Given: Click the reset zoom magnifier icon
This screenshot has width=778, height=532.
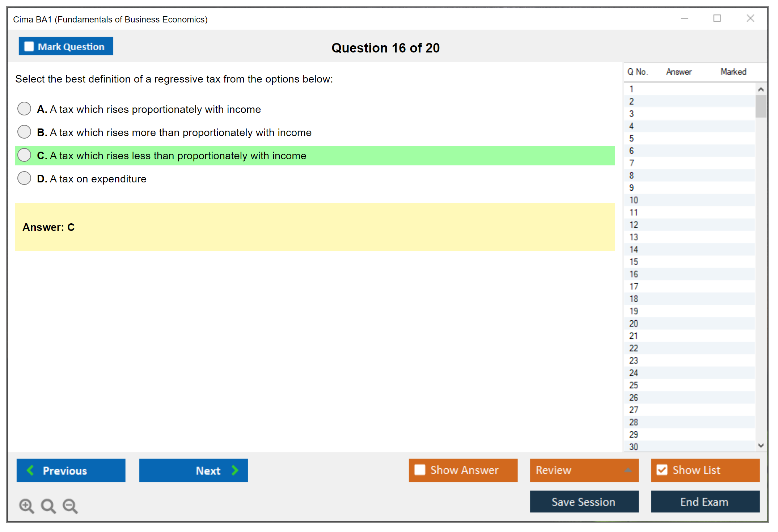Looking at the screenshot, I should click(x=48, y=506).
